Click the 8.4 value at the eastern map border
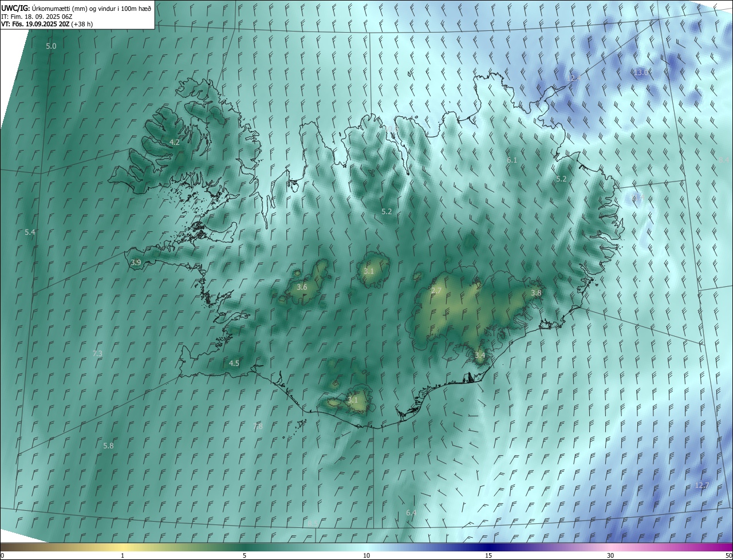 tap(725, 160)
